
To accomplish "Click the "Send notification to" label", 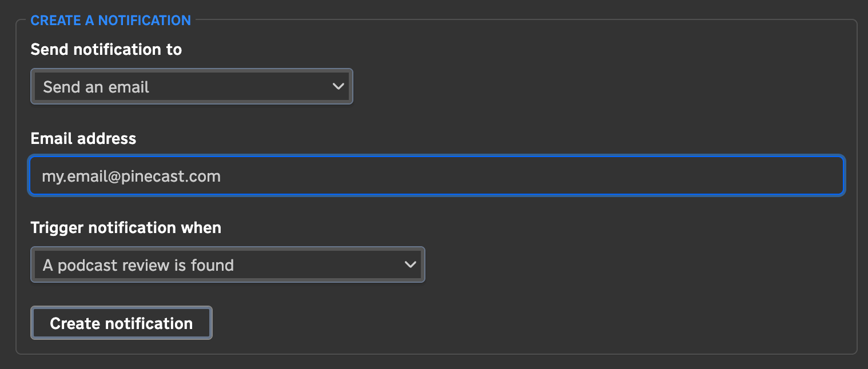I will tap(106, 50).
